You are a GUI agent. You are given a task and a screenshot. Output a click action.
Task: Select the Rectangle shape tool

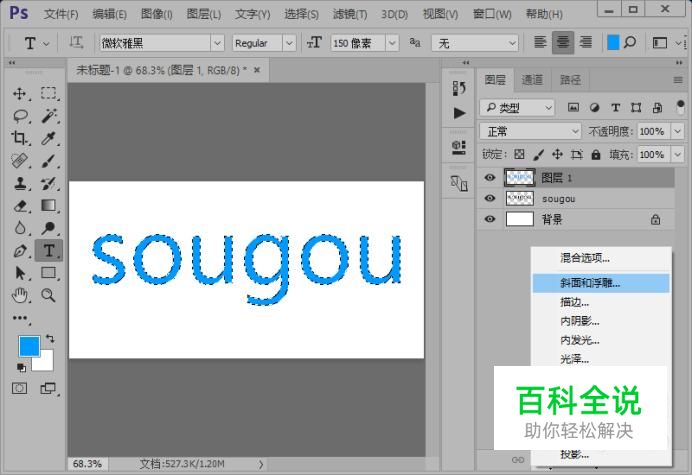coord(49,273)
